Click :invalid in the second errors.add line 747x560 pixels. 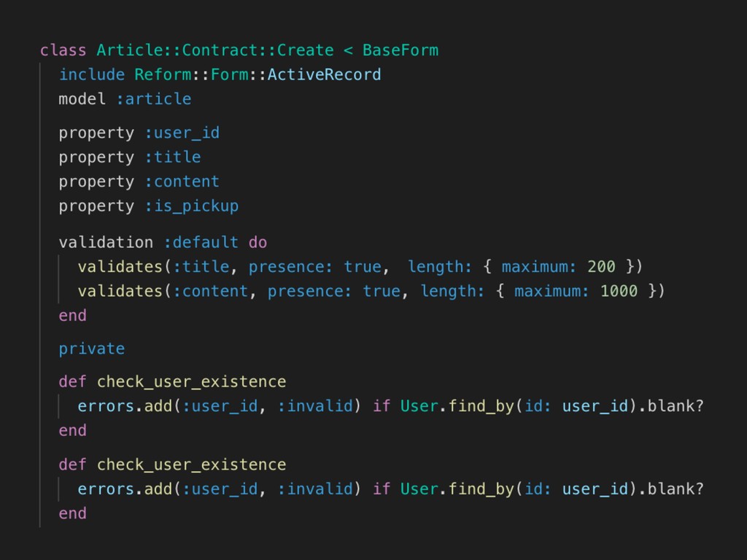[315, 489]
